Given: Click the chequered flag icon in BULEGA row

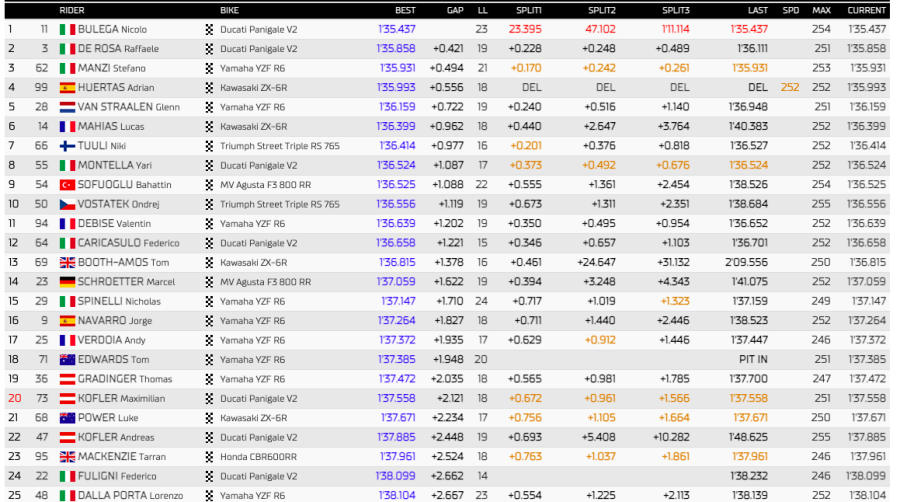Looking at the screenshot, I should tap(210, 29).
